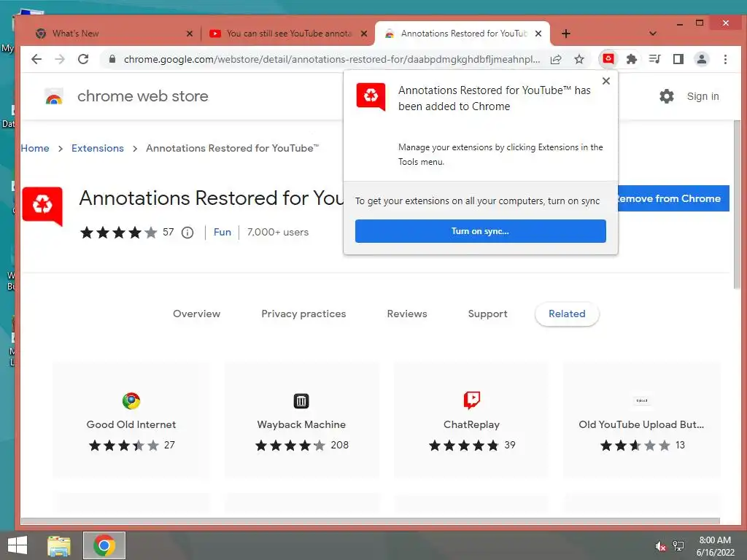Go to Home breadcrumb link

[x=35, y=148]
